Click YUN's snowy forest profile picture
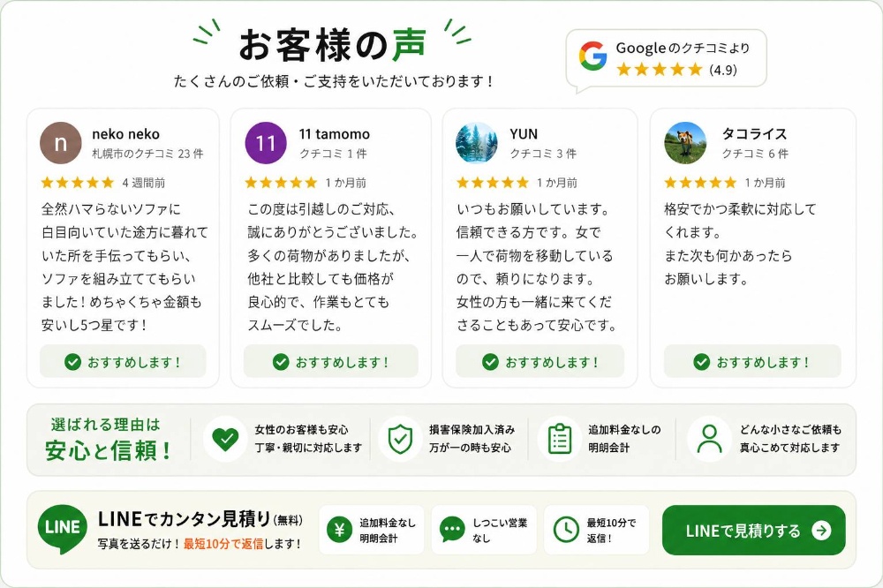The width and height of the screenshot is (883, 588). coord(477,143)
